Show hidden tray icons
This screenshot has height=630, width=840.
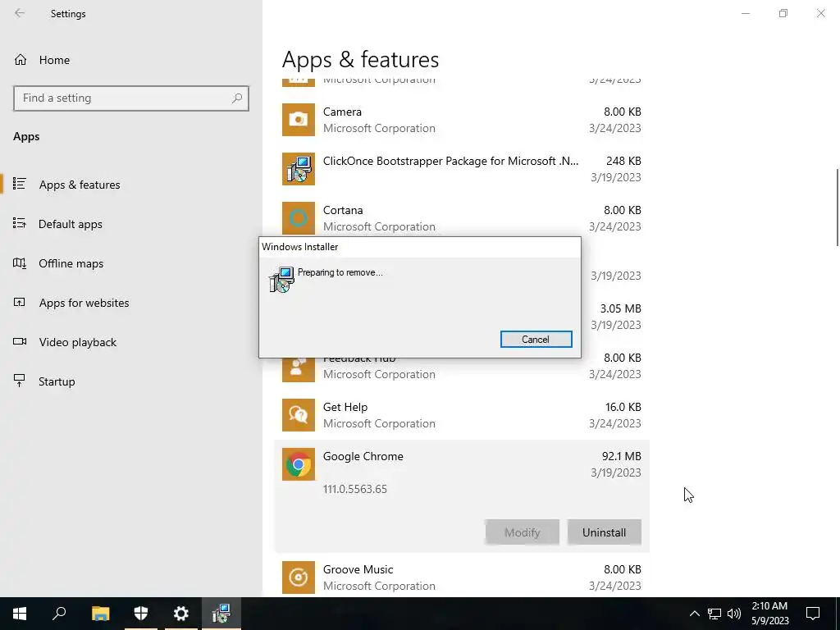[694, 614]
